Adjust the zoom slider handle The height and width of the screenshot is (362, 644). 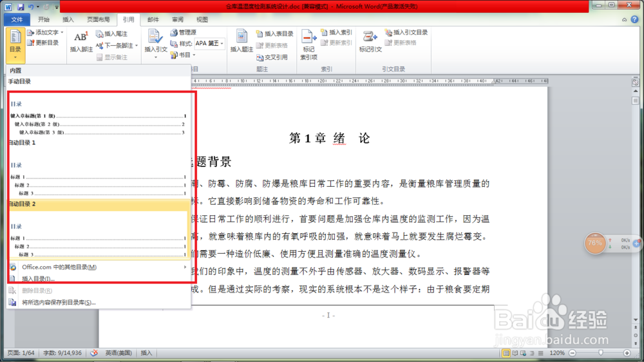601,353
